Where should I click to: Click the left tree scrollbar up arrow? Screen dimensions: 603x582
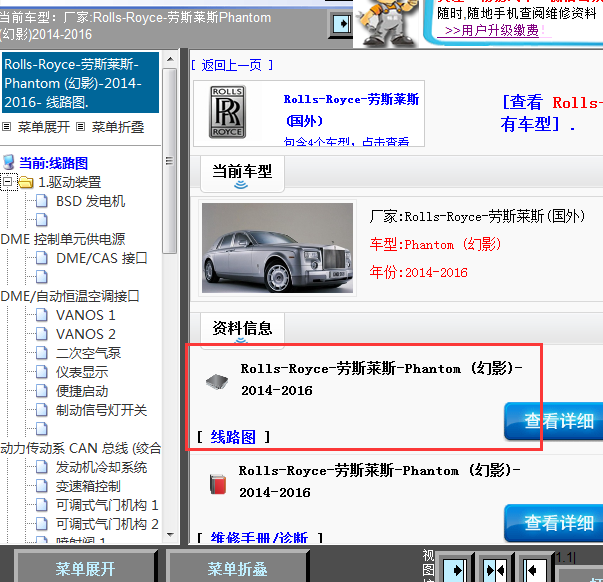pyautogui.click(x=170, y=59)
